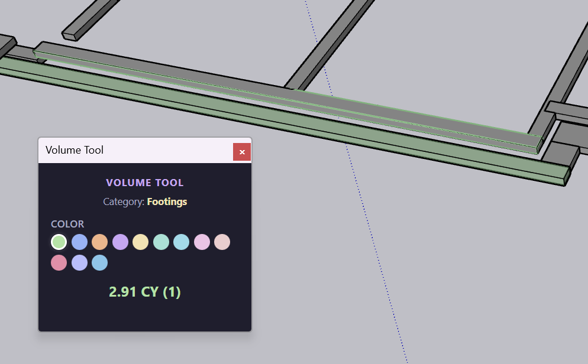The height and width of the screenshot is (364, 588).
Task: Select the light pink color swatch
Action: pos(202,242)
